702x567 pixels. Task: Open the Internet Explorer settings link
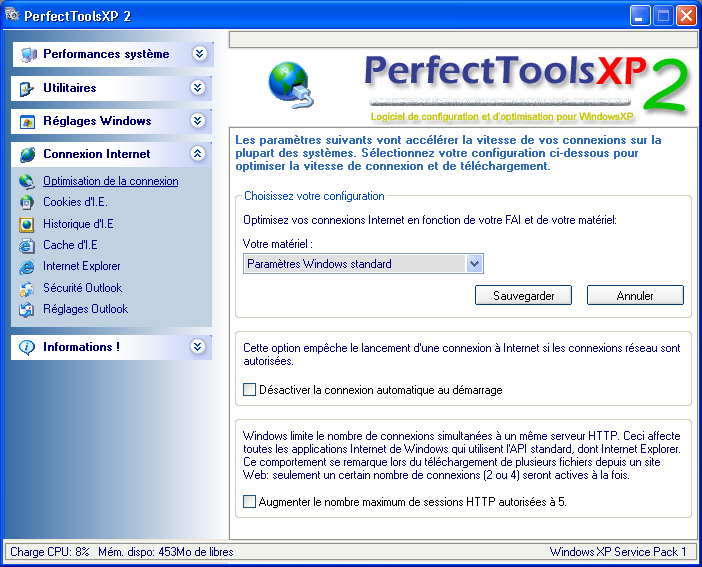[x=82, y=266]
